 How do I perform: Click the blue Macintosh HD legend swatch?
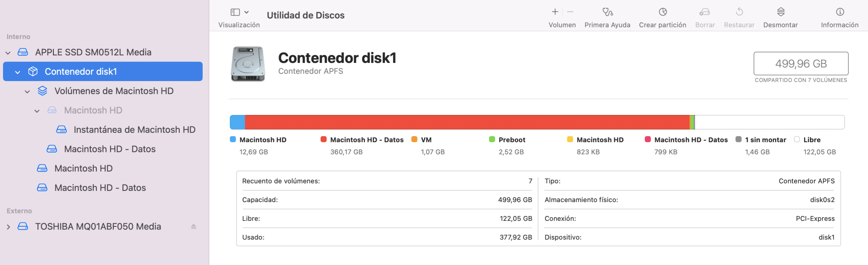(x=233, y=139)
